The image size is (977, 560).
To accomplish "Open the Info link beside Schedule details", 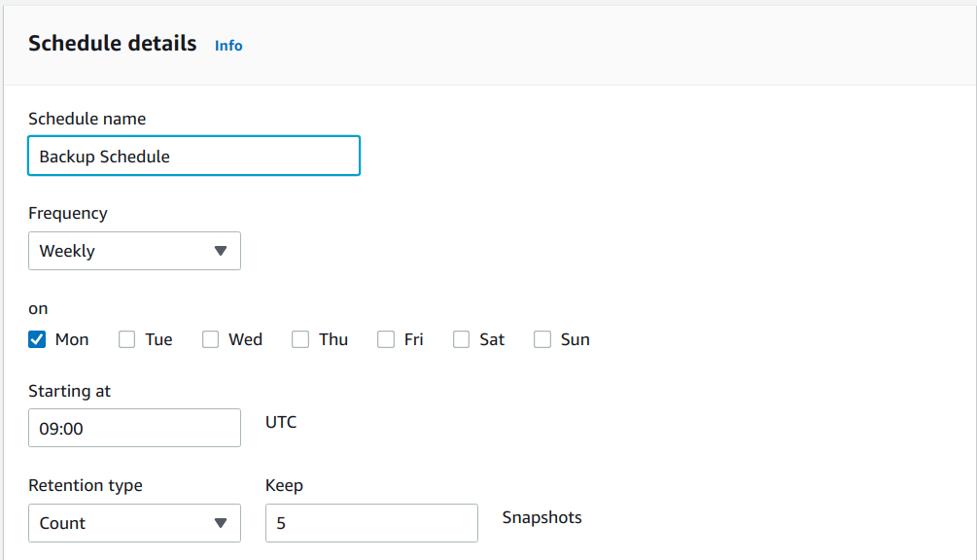I will point(228,46).
